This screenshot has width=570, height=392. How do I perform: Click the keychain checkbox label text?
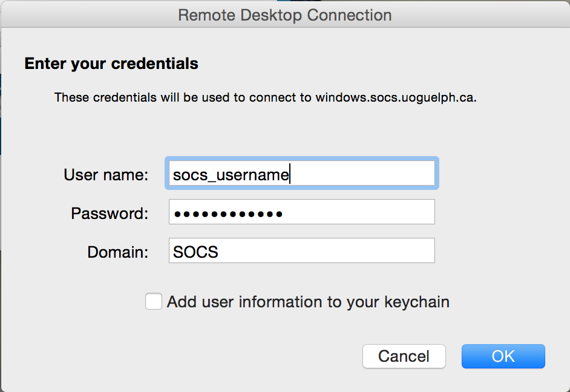click(x=307, y=301)
